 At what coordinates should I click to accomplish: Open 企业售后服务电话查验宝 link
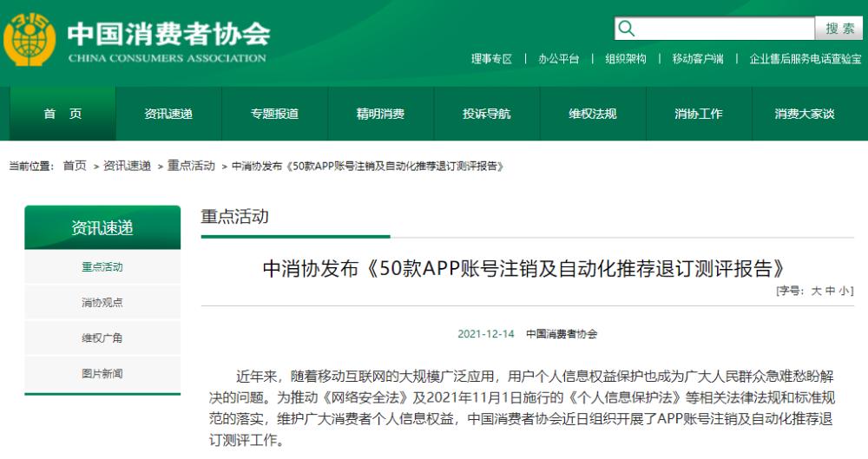tap(805, 59)
